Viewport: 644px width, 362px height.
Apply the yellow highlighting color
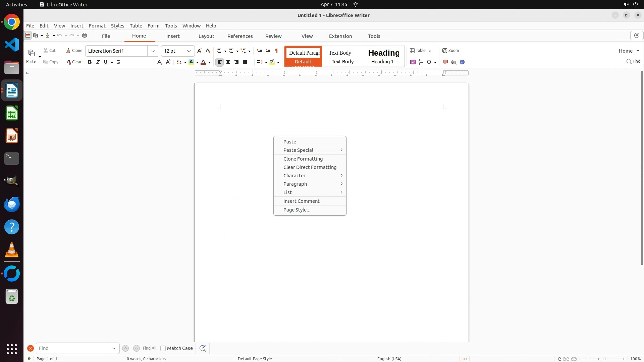(x=191, y=62)
